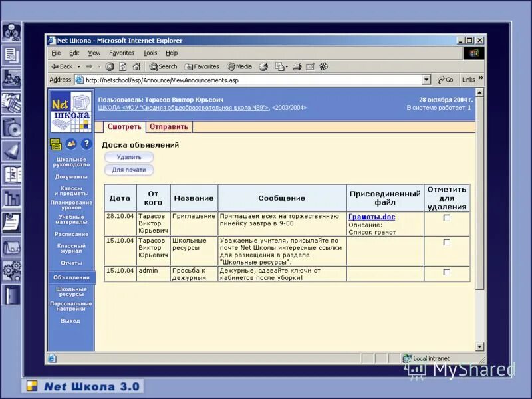
Task: Open the Forward button history dropdown arrow
Action: point(99,66)
